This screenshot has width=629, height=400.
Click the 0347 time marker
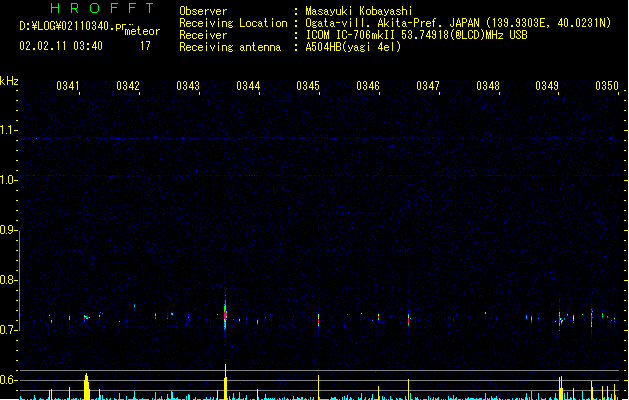428,86
